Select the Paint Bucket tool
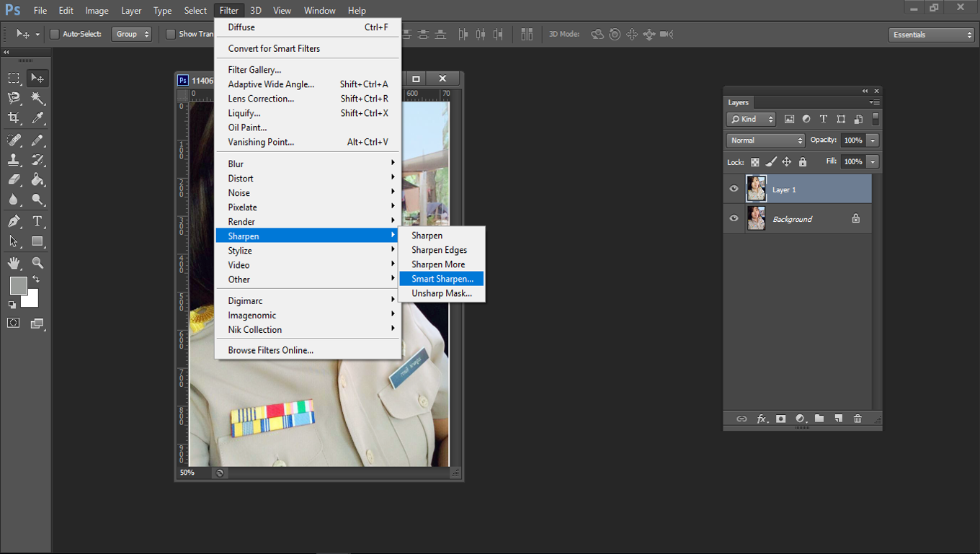The image size is (980, 554). (37, 180)
